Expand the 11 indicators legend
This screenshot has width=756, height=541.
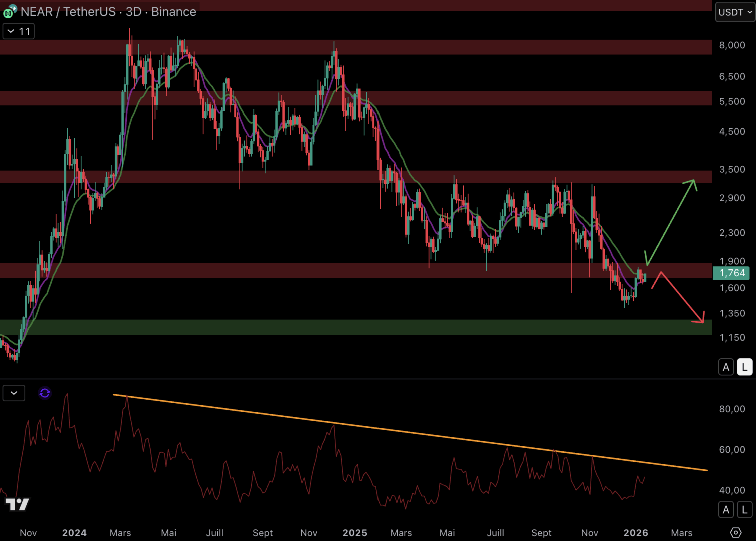point(19,31)
